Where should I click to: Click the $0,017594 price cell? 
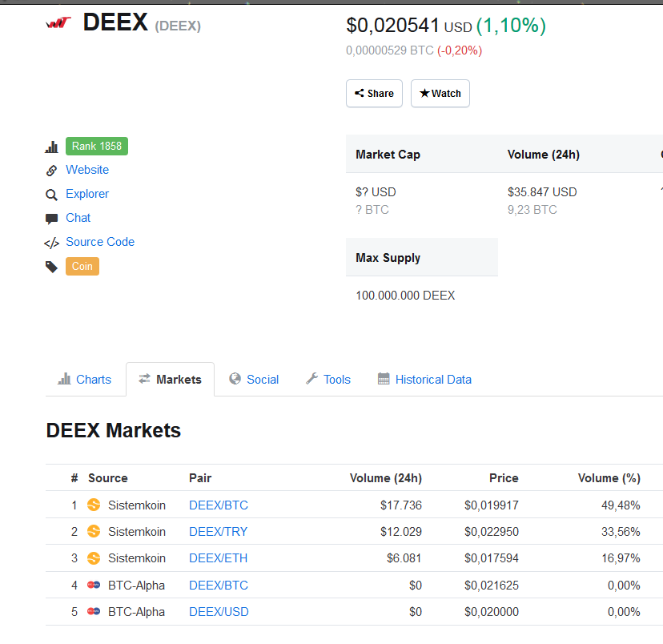point(492,558)
